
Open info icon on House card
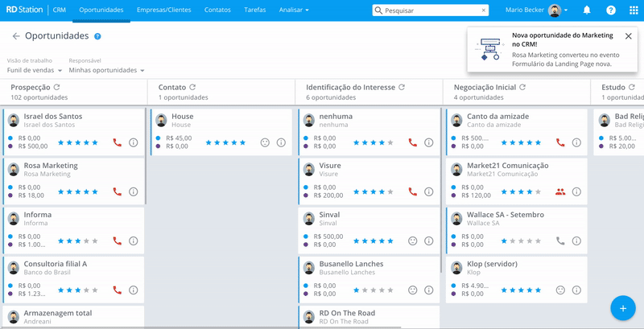pos(281,142)
